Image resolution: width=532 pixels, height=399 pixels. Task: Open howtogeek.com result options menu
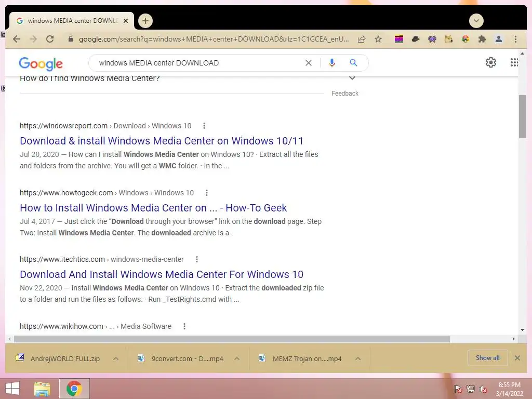point(207,193)
